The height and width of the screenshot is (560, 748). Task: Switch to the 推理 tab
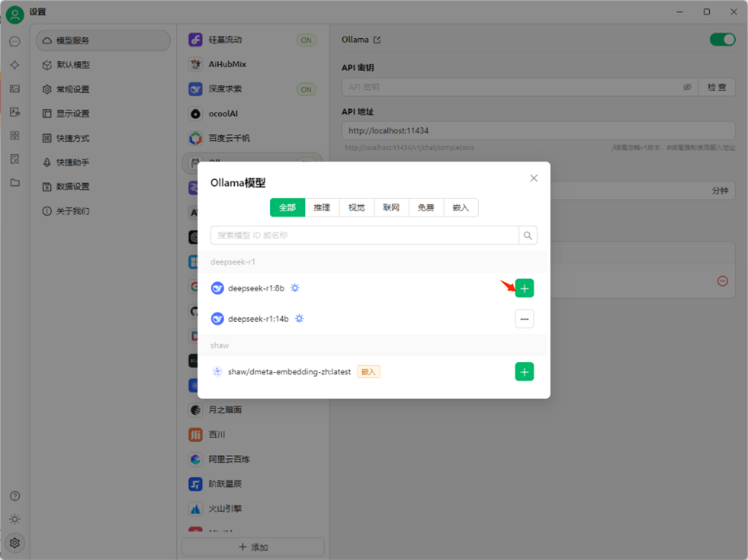click(x=322, y=207)
